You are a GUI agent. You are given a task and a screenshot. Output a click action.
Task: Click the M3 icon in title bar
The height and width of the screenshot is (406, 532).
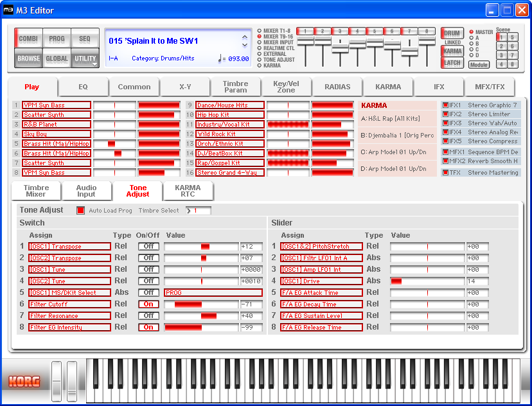point(8,10)
